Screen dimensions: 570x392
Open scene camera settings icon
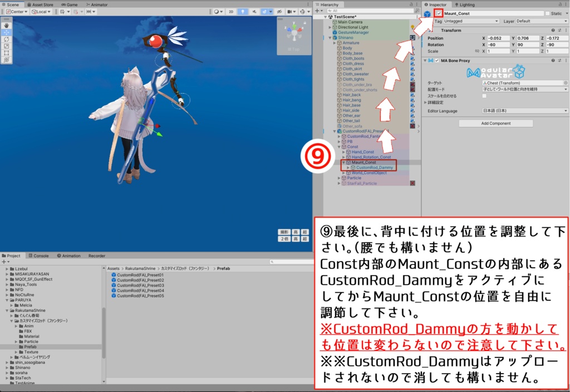291,12
